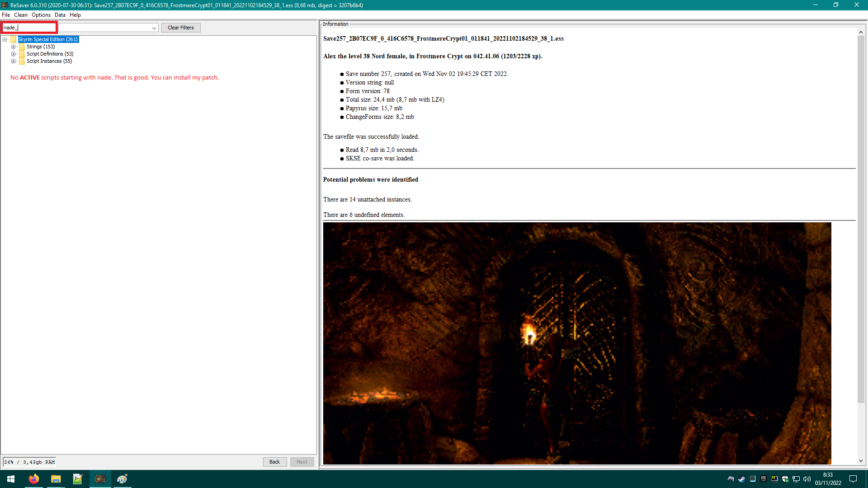
Task: Open the Help menu
Action: 75,15
